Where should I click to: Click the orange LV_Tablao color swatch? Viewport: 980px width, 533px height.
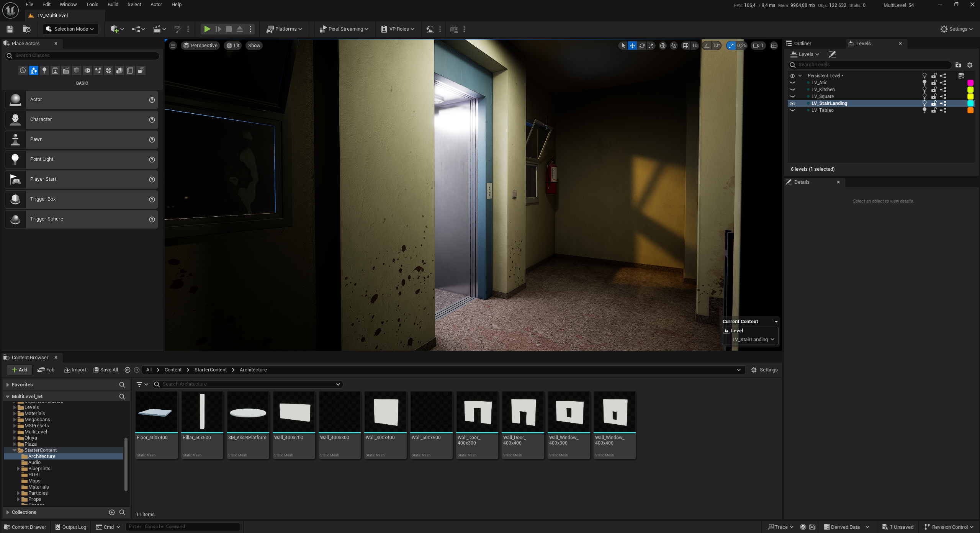point(970,110)
